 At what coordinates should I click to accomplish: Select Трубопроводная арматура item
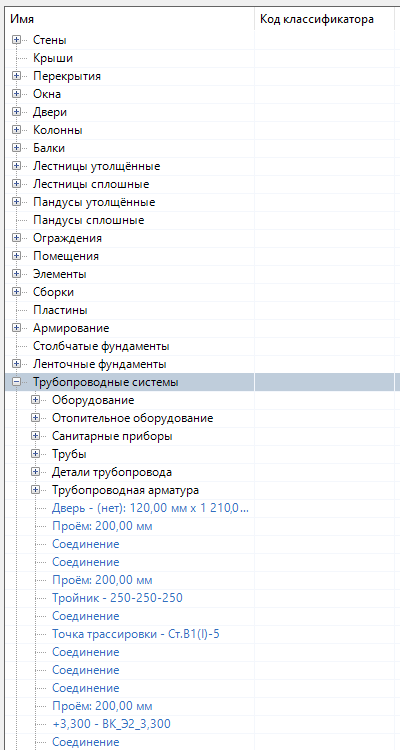(125, 490)
